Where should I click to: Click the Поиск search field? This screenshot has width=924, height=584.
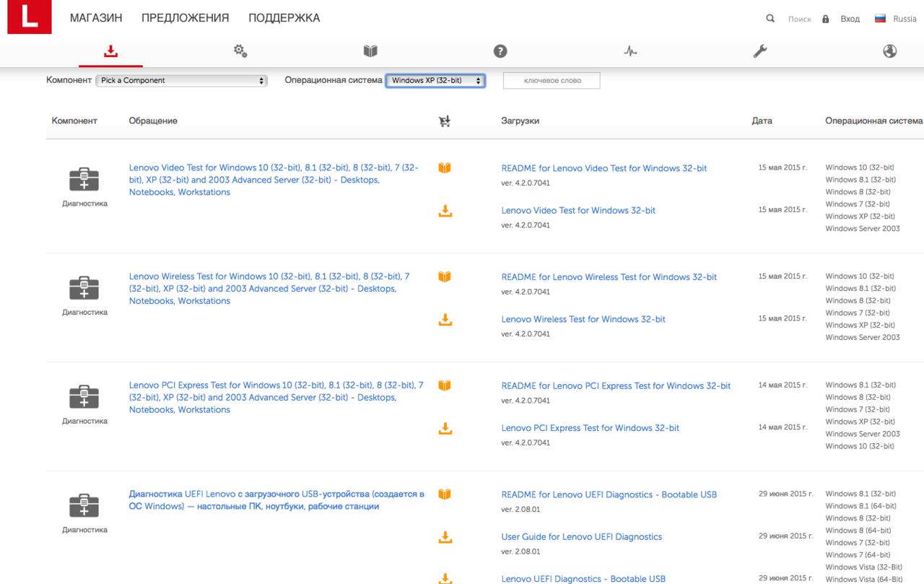800,19
